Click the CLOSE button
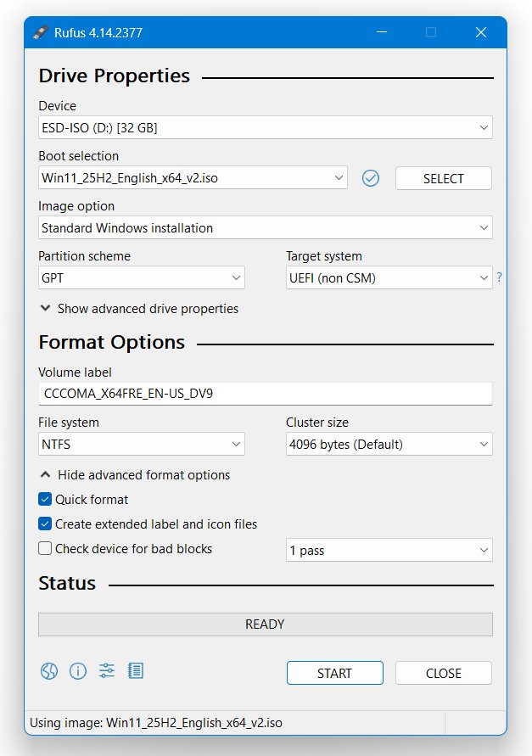This screenshot has height=756, width=532. coord(444,673)
